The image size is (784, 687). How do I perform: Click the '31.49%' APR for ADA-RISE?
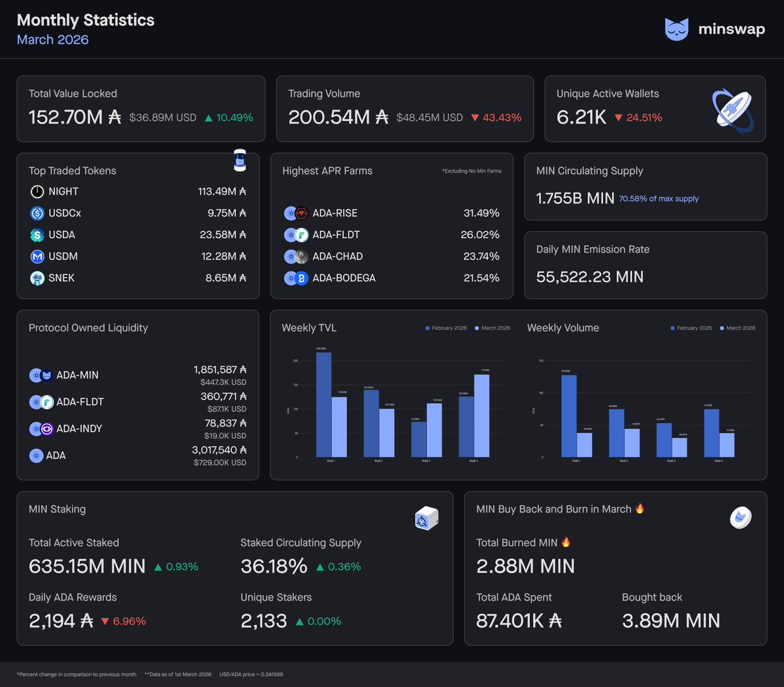pyautogui.click(x=482, y=213)
